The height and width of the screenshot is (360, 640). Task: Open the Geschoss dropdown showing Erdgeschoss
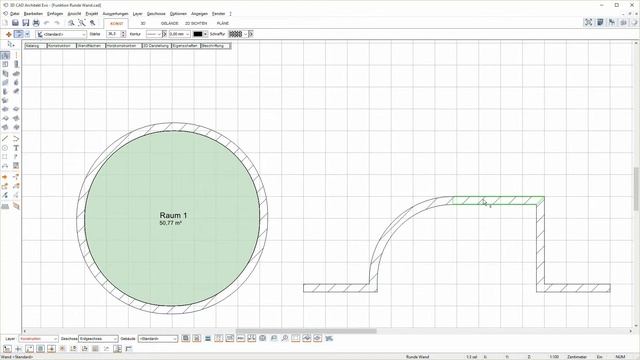point(98,339)
